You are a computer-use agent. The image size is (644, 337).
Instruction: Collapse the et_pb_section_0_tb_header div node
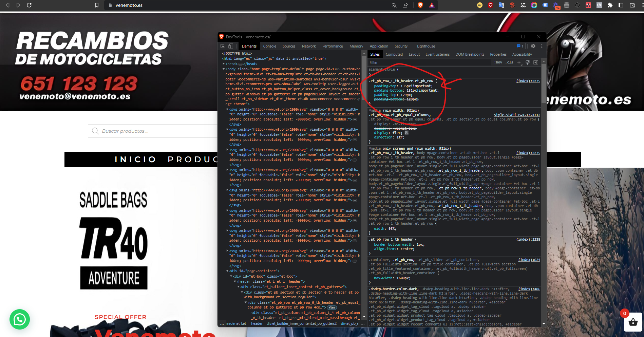tap(242, 292)
